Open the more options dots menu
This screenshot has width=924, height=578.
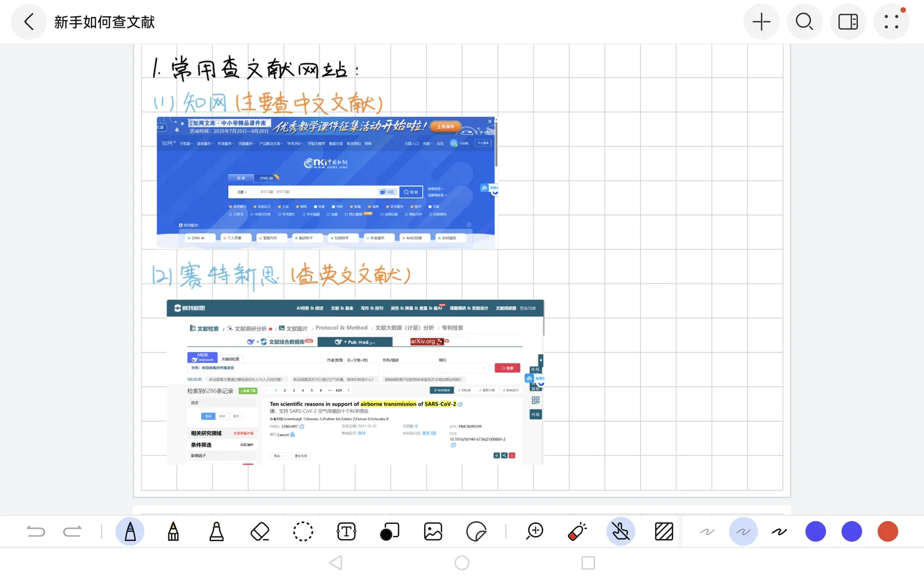pos(891,22)
